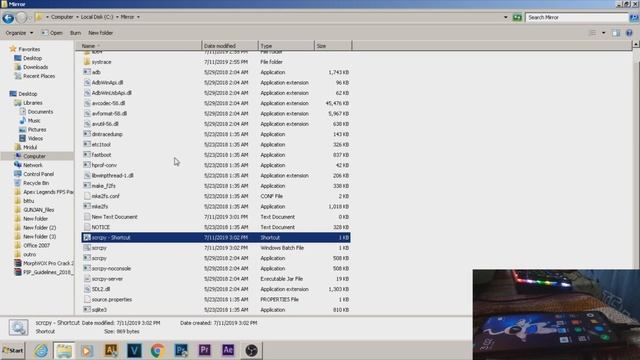640x360 pixels.
Task: Select the AdbWinUsbApi.dll file
Action: 111,93
